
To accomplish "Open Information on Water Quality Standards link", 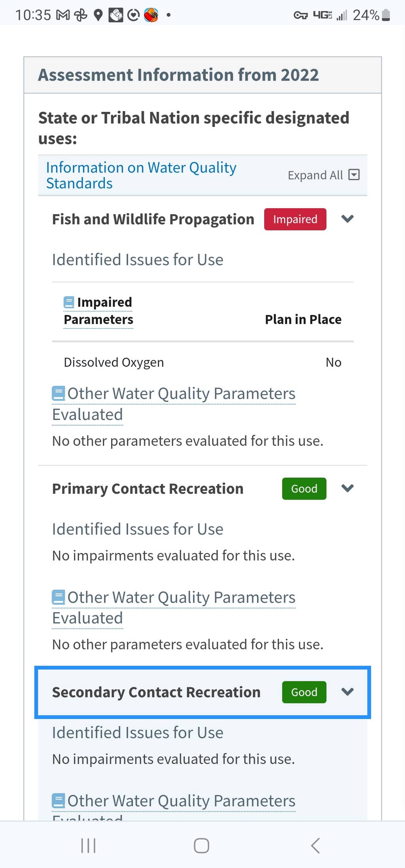I will click(x=141, y=175).
